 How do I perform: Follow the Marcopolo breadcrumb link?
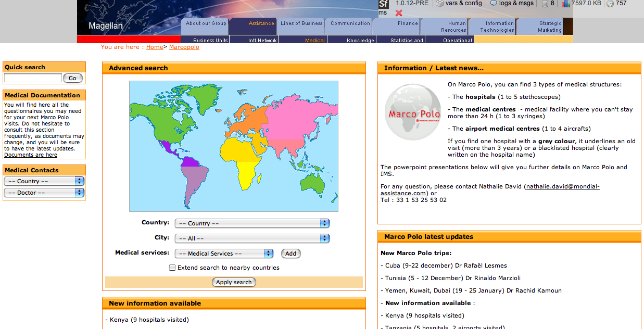click(x=184, y=47)
